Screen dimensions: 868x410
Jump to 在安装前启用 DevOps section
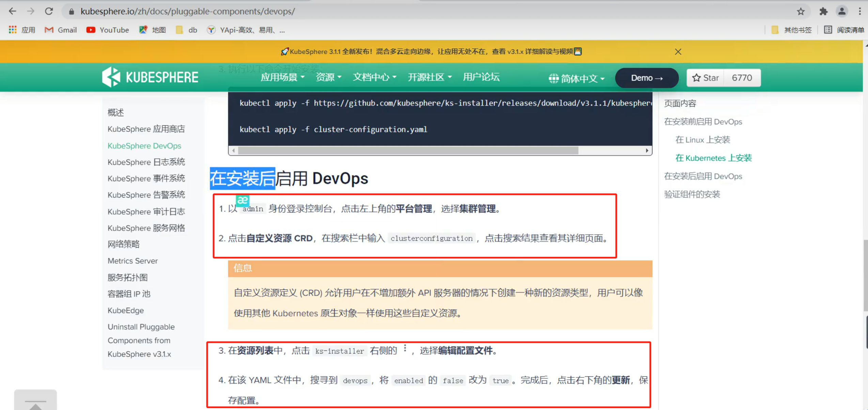pos(703,122)
